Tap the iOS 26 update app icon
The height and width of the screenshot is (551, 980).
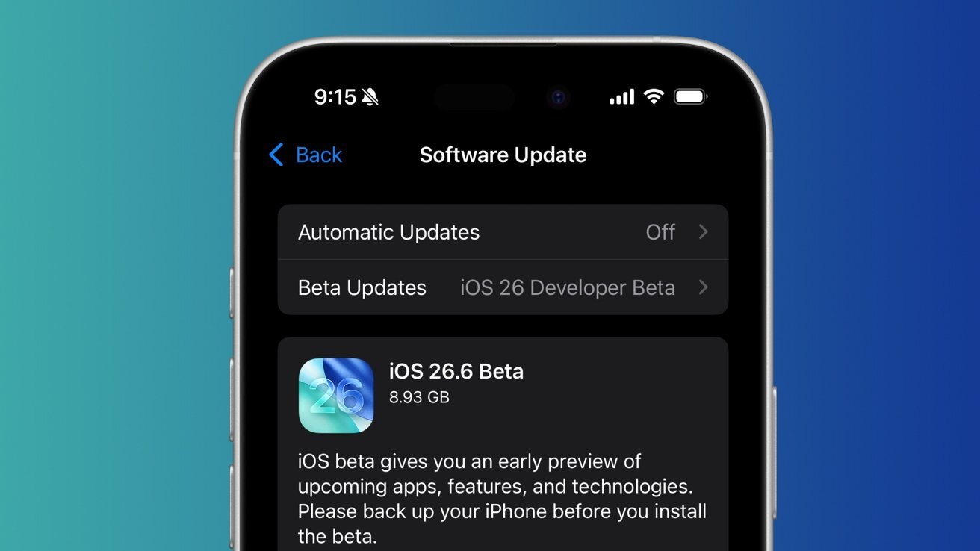point(336,396)
